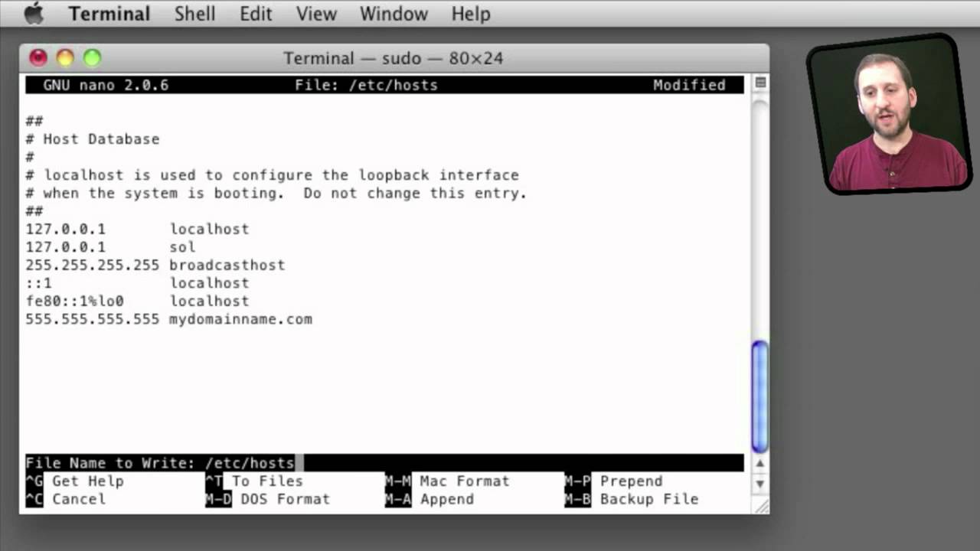Open the Apple menu
The image size is (980, 551).
point(34,13)
